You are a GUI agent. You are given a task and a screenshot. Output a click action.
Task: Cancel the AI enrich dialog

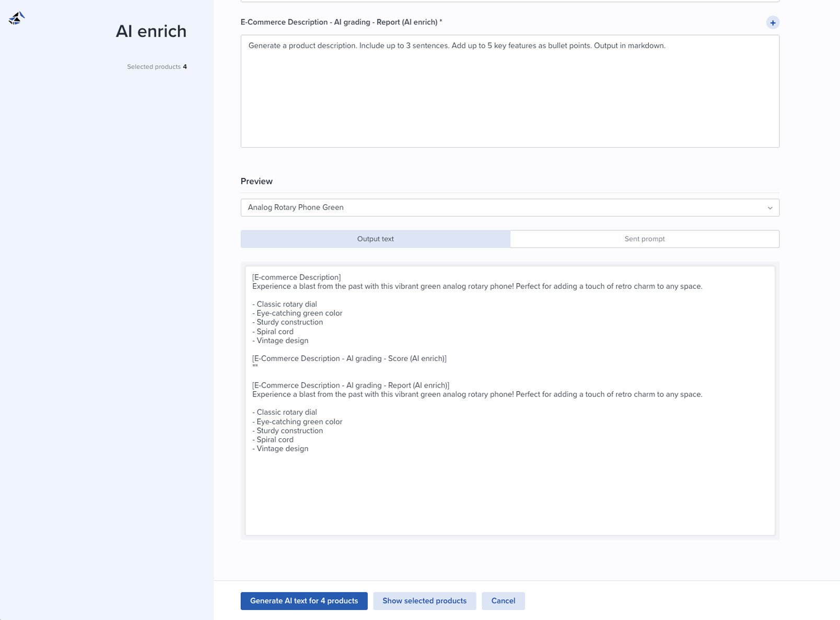click(x=503, y=601)
